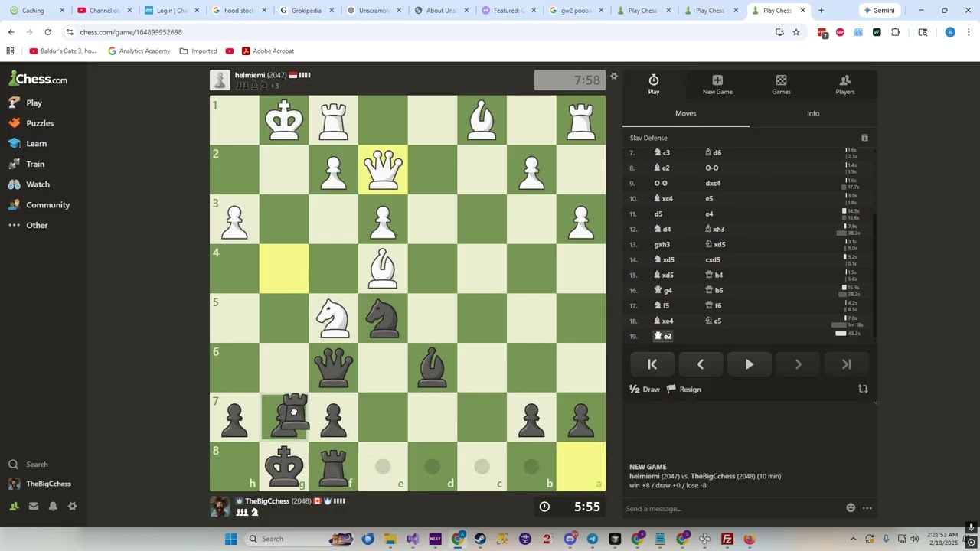Play moves forward
Image resolution: width=980 pixels, height=551 pixels.
click(x=750, y=365)
